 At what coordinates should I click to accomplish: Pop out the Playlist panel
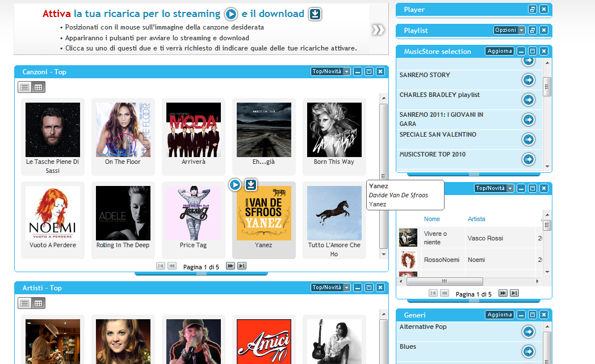point(533,30)
